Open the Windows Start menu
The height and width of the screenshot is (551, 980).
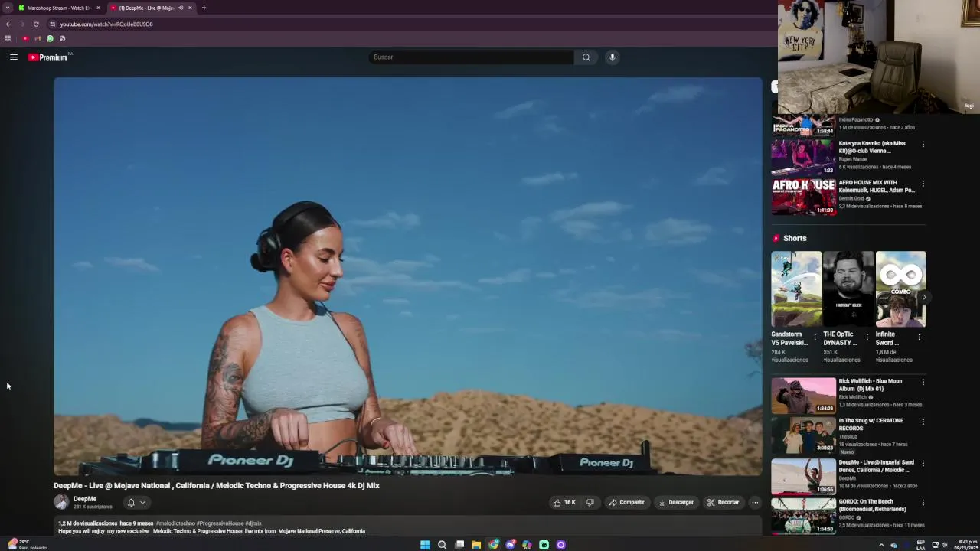[425, 545]
